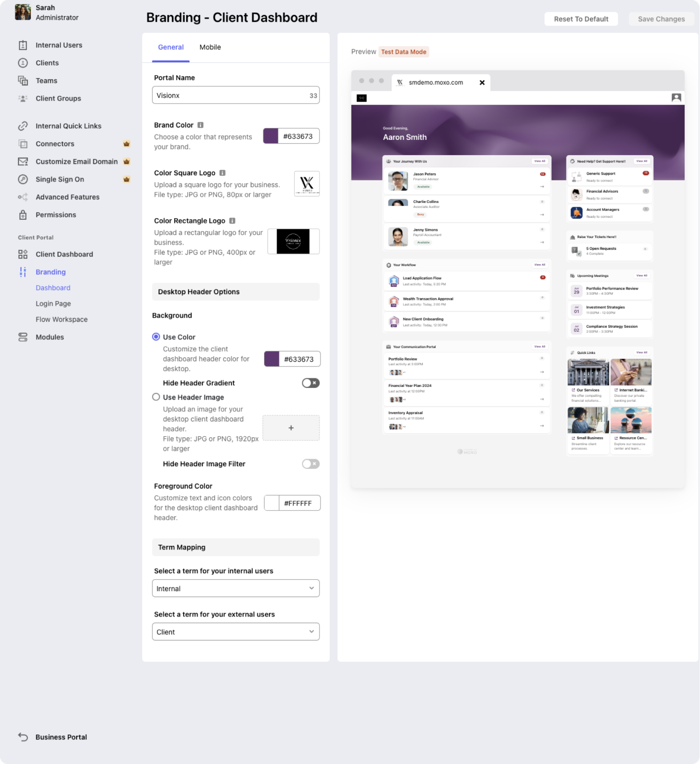Viewport: 700px width, 764px height.
Task: Click the Brand Color info icon
Action: click(201, 125)
